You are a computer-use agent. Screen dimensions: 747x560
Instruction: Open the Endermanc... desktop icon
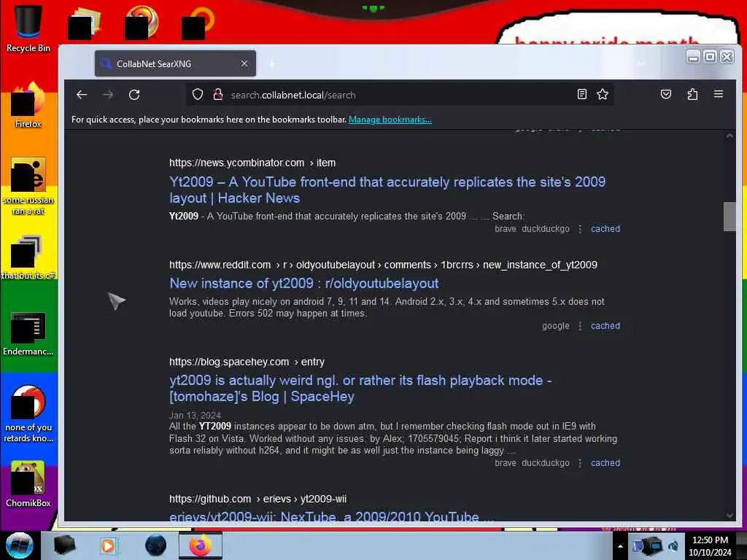tap(28, 333)
